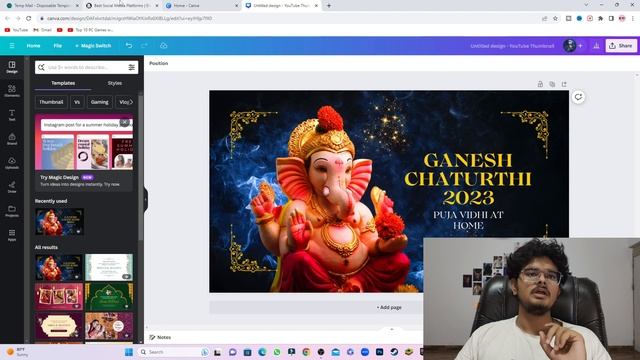Select the pink photo collage template thumbnail

coord(59,296)
